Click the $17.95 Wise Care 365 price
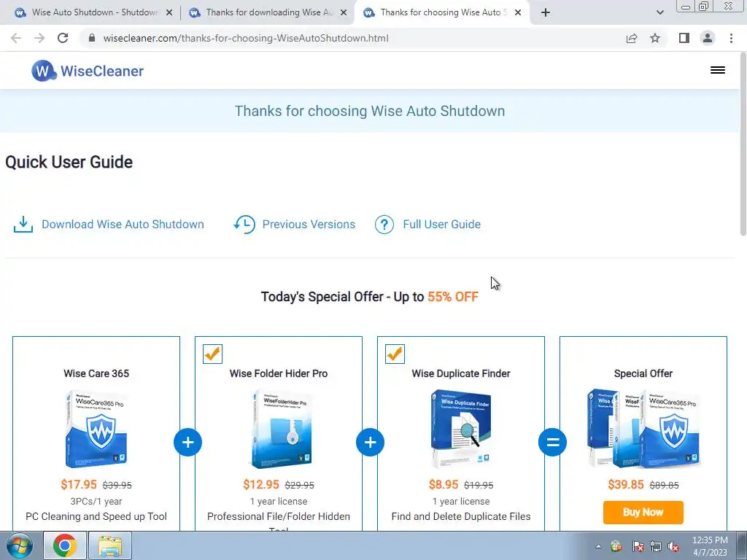 [x=79, y=485]
